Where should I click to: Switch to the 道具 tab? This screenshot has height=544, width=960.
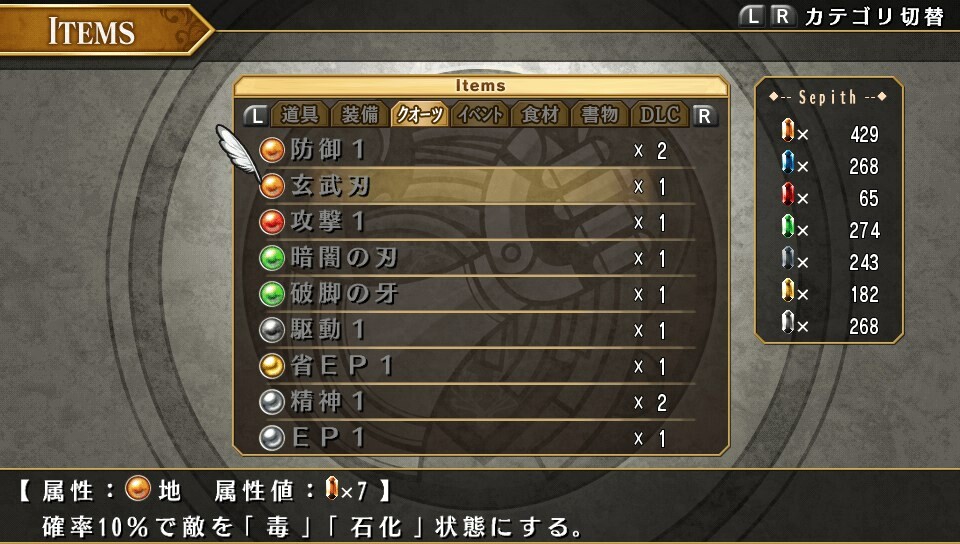tap(300, 114)
